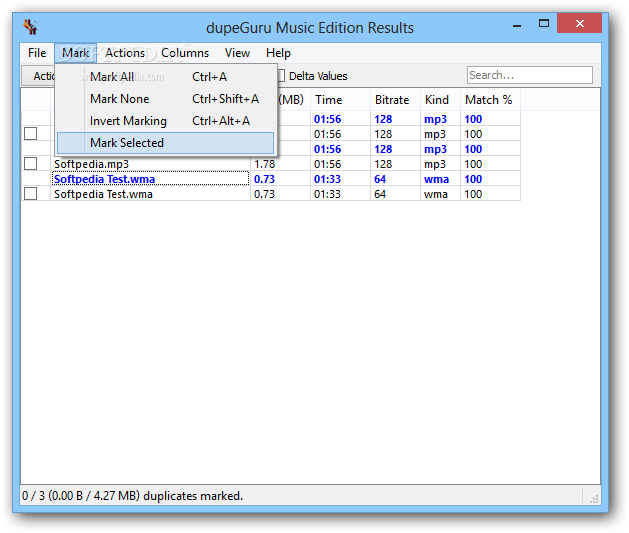Viewport: 629px width, 533px height.
Task: Toggle the Delta Values checkbox
Action: click(281, 76)
